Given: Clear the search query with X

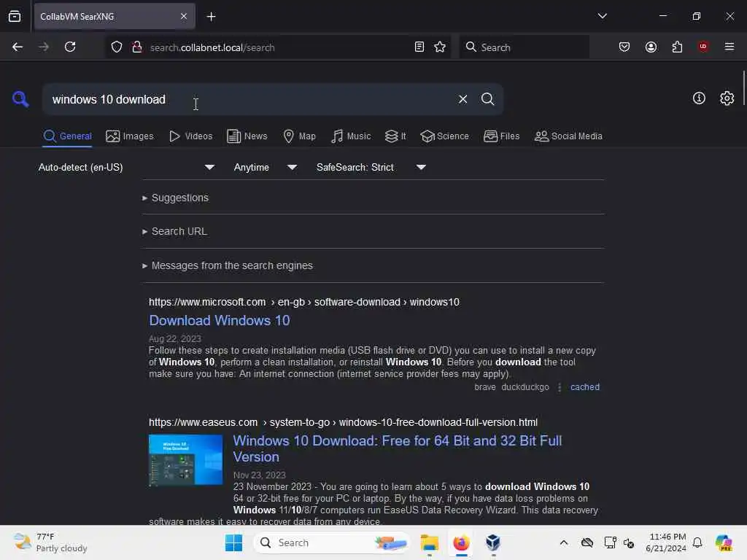Looking at the screenshot, I should pos(462,99).
